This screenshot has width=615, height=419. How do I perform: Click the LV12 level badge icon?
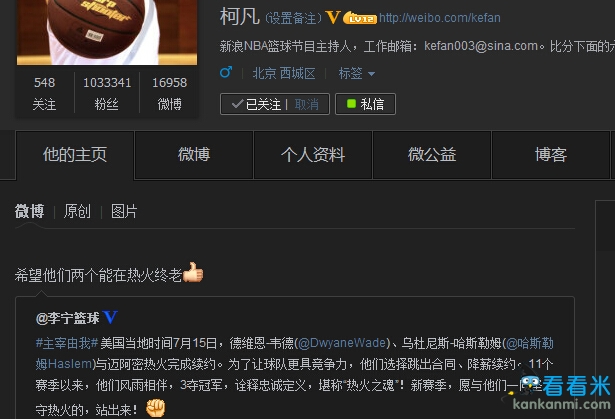(x=360, y=18)
